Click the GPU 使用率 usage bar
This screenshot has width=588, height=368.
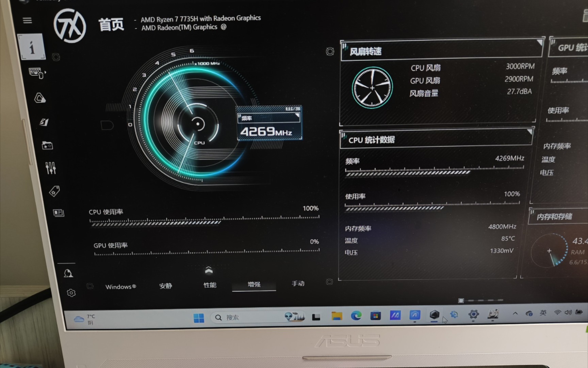[207, 252]
